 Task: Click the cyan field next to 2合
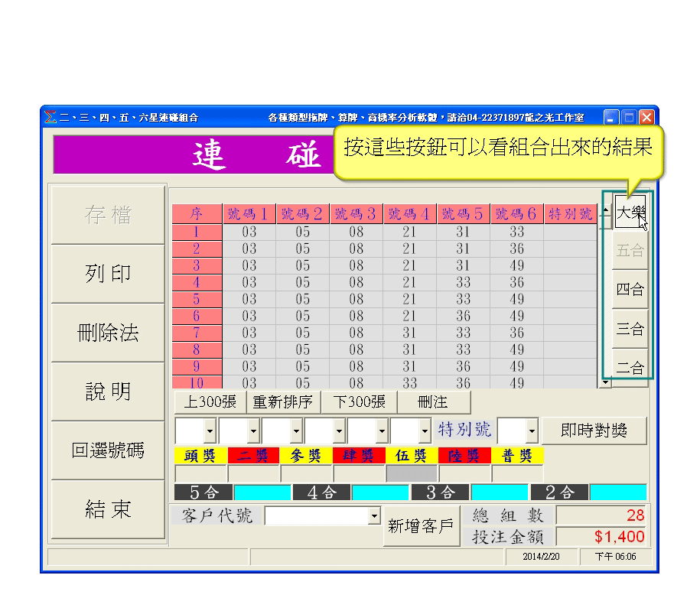[618, 492]
